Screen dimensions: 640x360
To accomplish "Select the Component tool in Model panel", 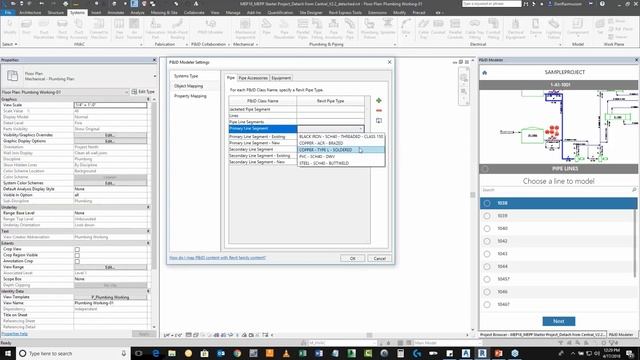I will click(x=578, y=27).
